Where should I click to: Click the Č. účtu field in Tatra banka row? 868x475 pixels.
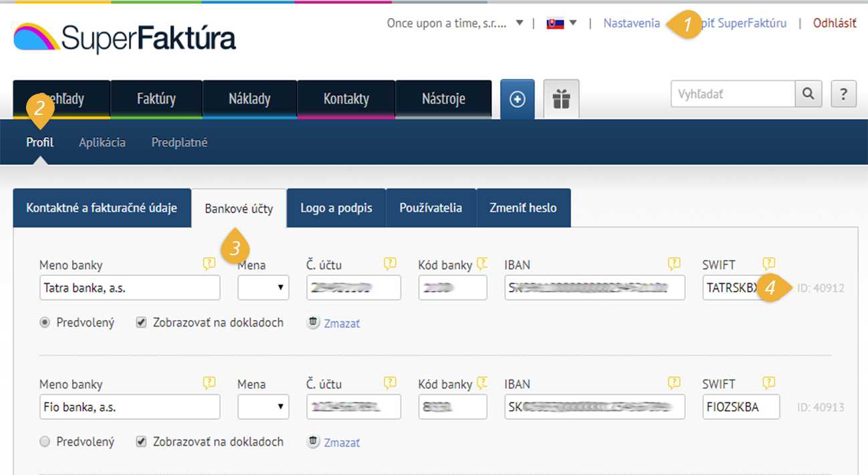coord(354,288)
